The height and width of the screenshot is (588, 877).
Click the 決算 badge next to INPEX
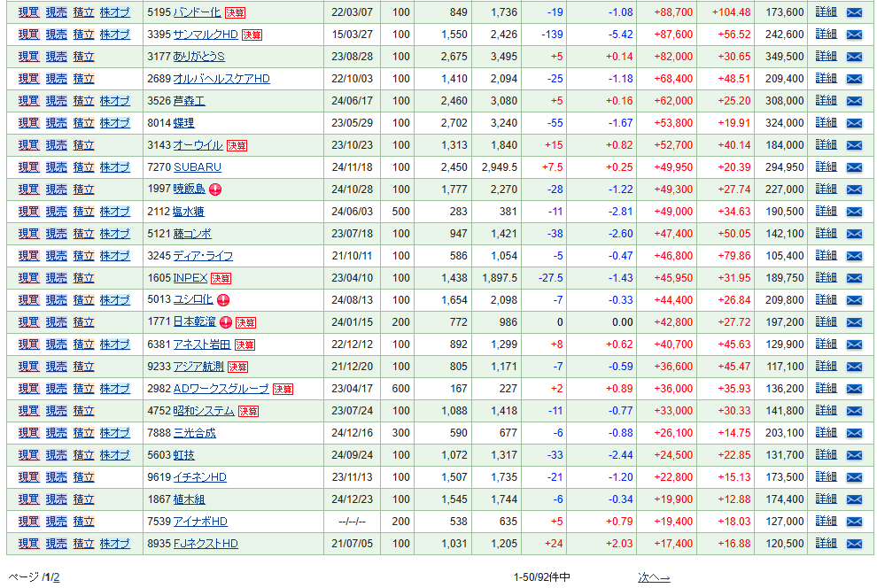[221, 278]
